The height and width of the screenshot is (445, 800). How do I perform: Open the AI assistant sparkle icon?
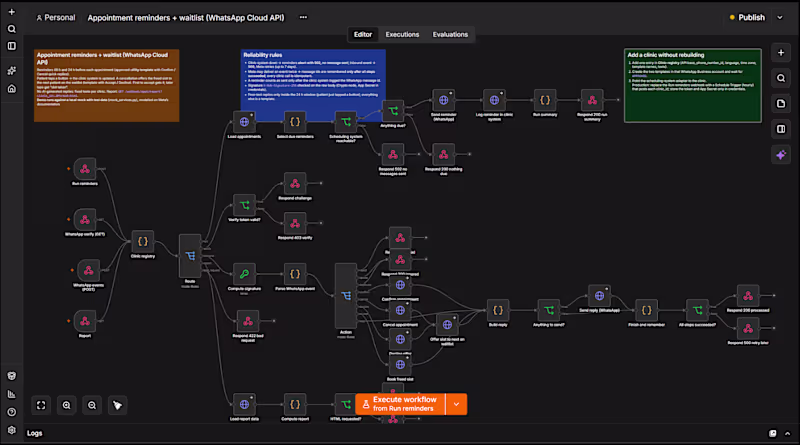pyautogui.click(x=781, y=155)
